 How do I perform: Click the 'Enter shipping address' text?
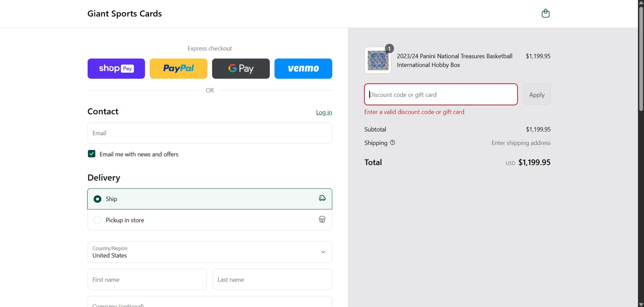(521, 143)
